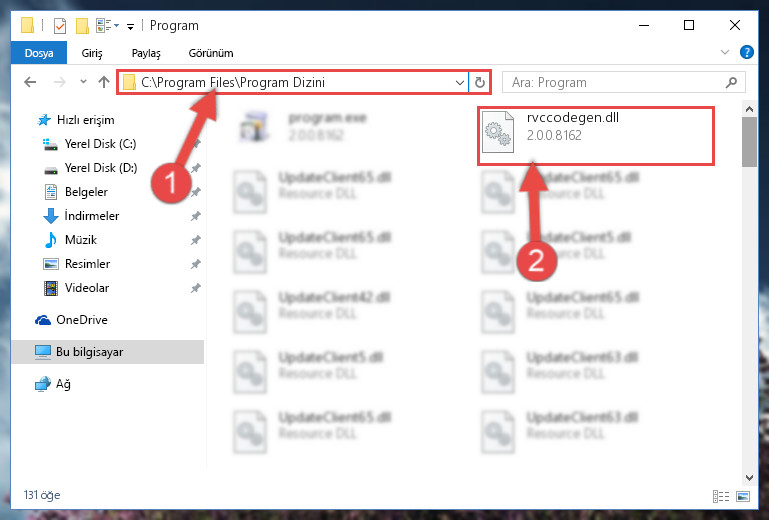Switch to details view layout icon
The width and height of the screenshot is (769, 520).
click(720, 496)
